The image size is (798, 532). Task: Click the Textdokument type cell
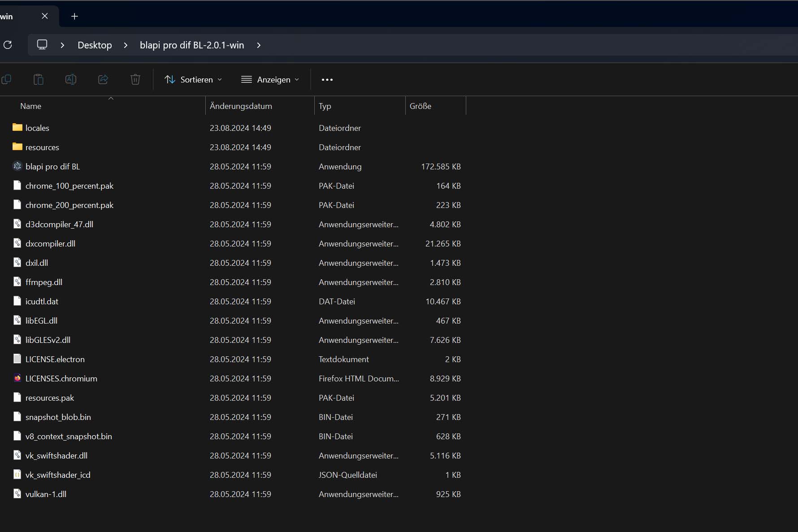click(344, 359)
